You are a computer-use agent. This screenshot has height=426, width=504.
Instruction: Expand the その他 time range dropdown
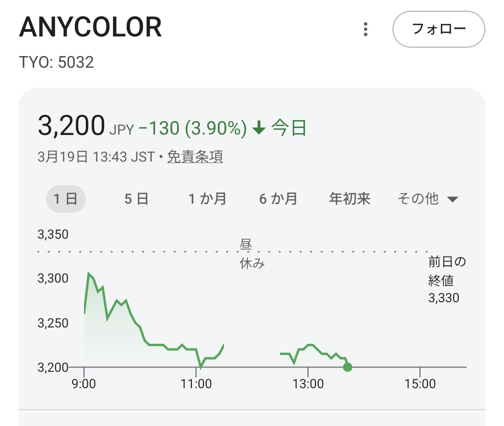pyautogui.click(x=427, y=199)
